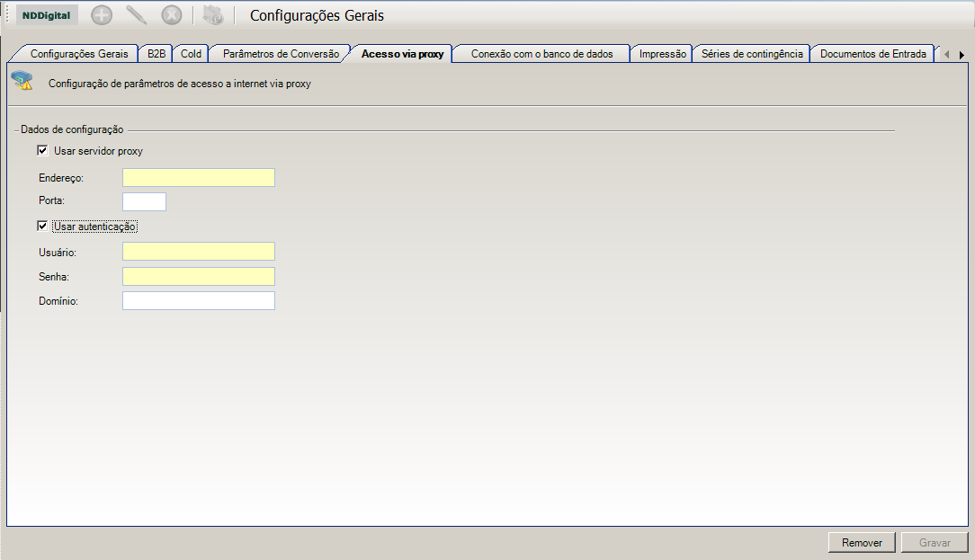Click the Endereço input field
975x560 pixels.
(199, 177)
